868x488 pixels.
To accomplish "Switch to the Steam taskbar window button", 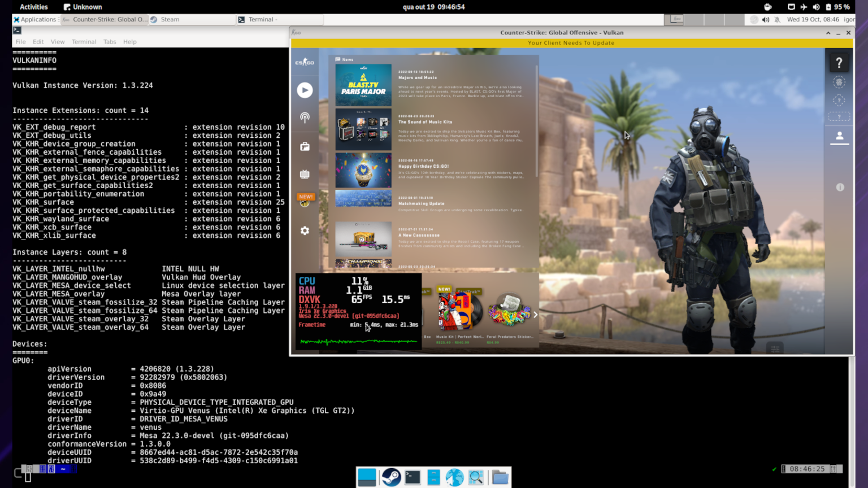I will 192,19.
